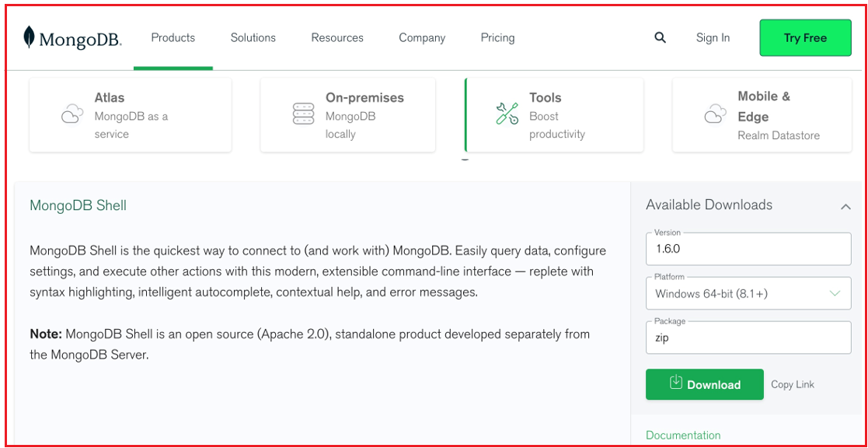Go to the Pricing page
The width and height of the screenshot is (868, 448).
tap(497, 37)
